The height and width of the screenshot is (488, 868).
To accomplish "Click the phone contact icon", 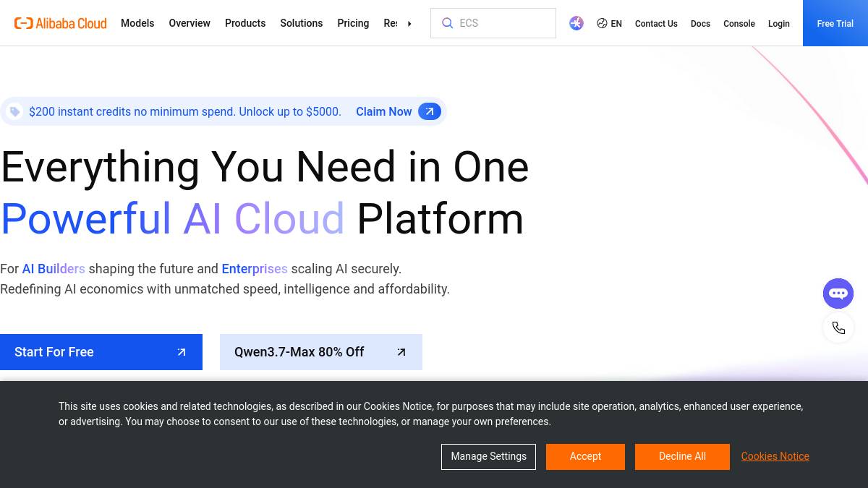I will 838,328.
